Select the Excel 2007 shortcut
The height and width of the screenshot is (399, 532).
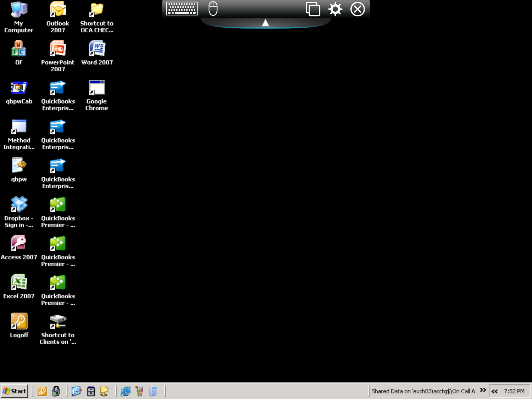pos(19,287)
